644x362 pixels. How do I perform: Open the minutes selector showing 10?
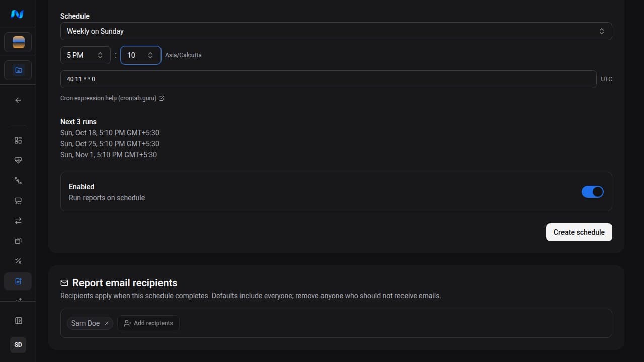(x=141, y=55)
